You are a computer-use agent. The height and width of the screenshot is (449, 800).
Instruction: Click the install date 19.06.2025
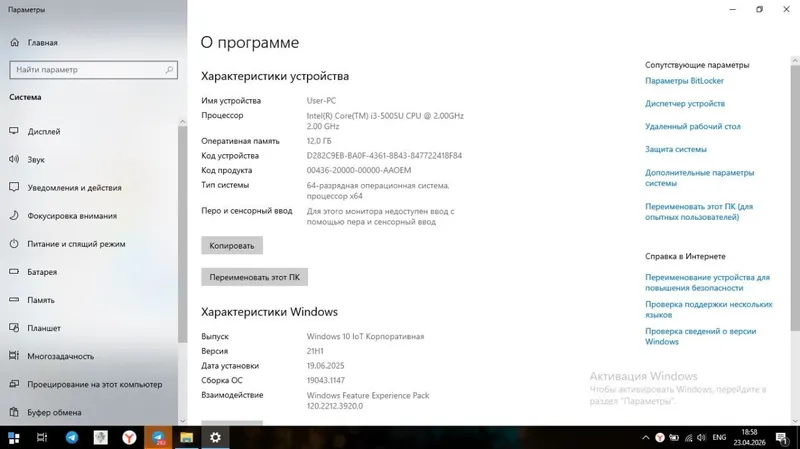tap(326, 366)
